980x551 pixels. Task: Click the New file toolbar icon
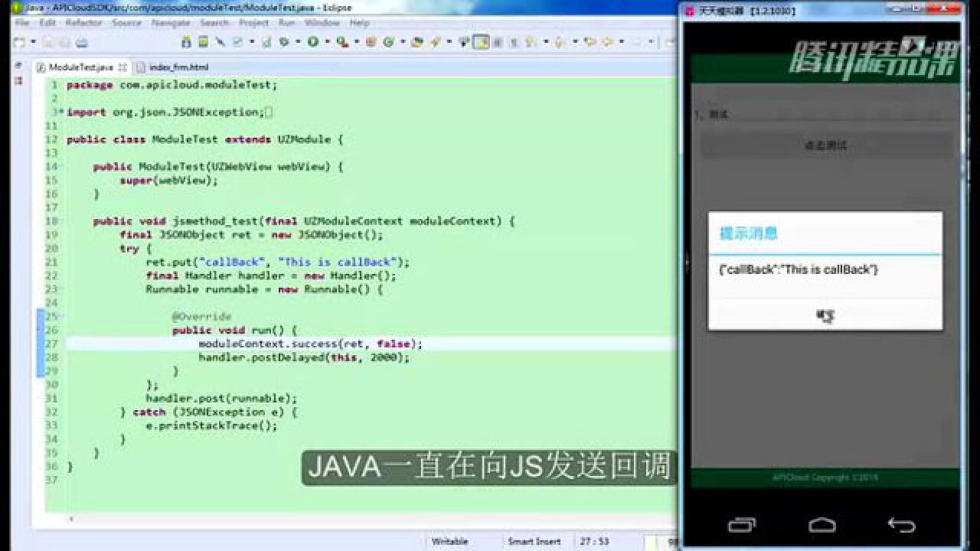click(20, 42)
